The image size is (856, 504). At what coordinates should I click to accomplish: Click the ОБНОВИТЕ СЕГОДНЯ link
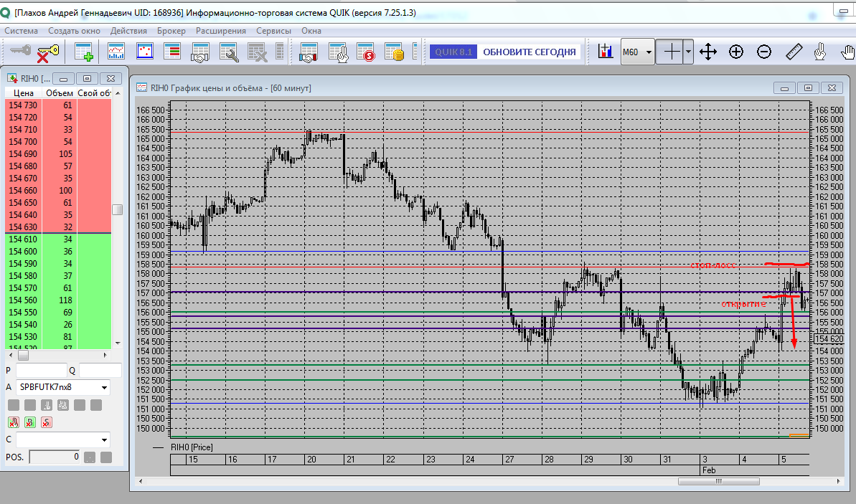(529, 52)
